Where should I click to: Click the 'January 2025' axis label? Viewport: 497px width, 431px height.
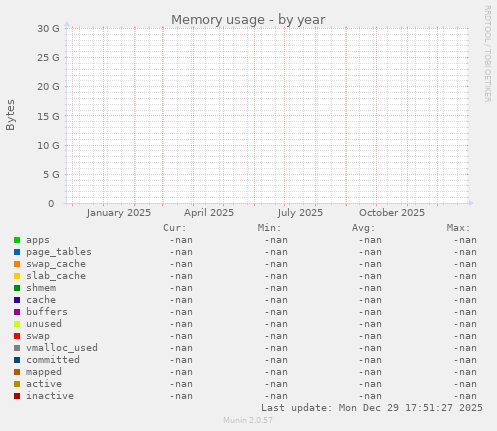pos(119,213)
